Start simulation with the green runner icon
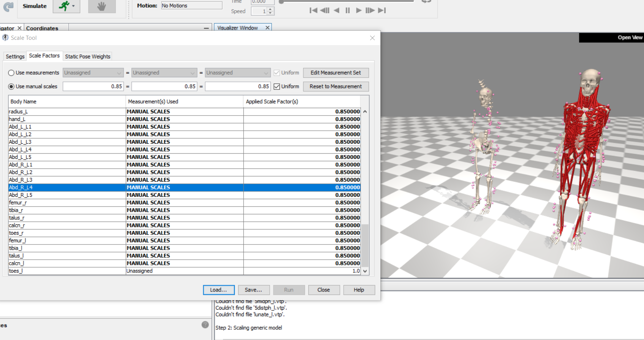 click(x=64, y=6)
